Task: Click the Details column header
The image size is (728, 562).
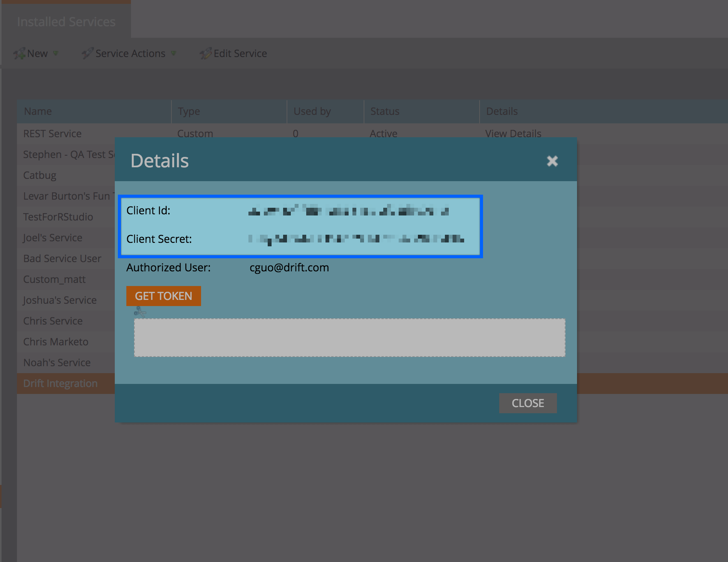Action: [x=604, y=111]
